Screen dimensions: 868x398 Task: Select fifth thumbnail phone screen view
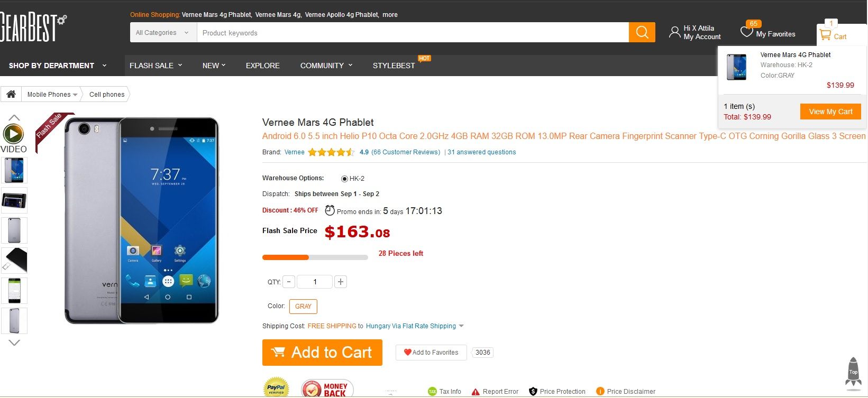coord(14,291)
